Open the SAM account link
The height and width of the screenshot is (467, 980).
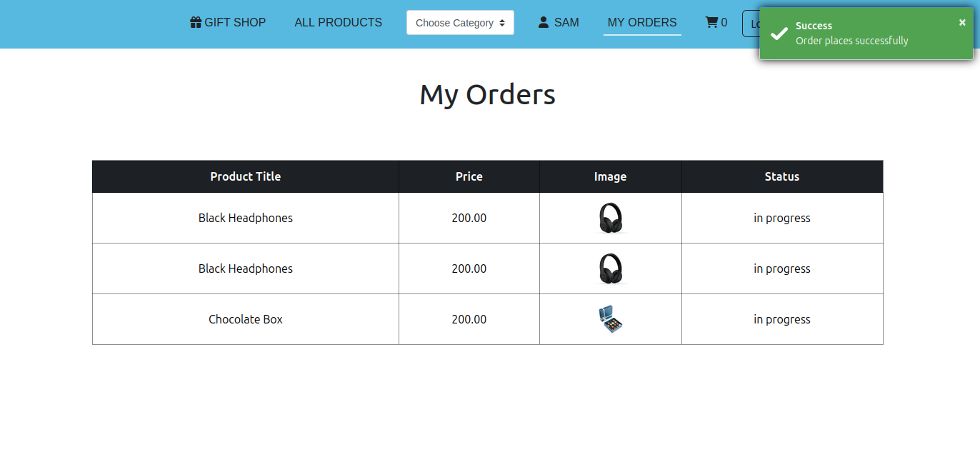tap(566, 23)
